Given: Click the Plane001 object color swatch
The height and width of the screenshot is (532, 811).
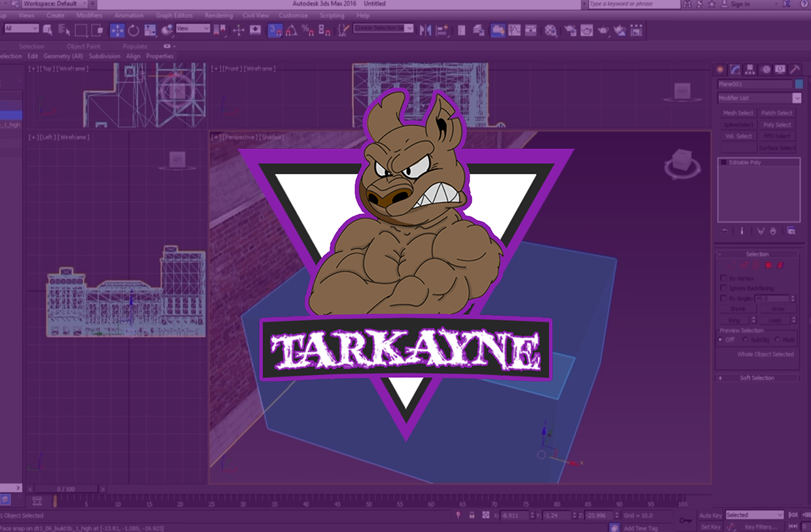Looking at the screenshot, I should click(x=799, y=84).
